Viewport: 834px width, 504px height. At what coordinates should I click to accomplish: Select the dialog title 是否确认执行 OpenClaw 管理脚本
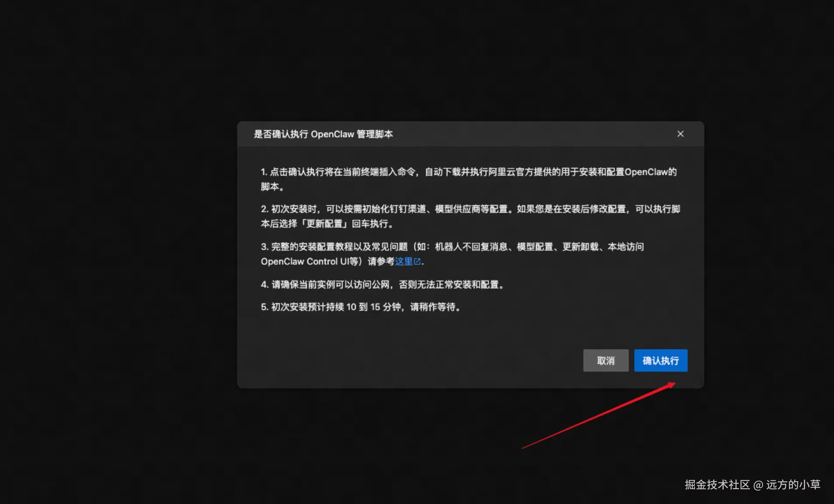323,134
